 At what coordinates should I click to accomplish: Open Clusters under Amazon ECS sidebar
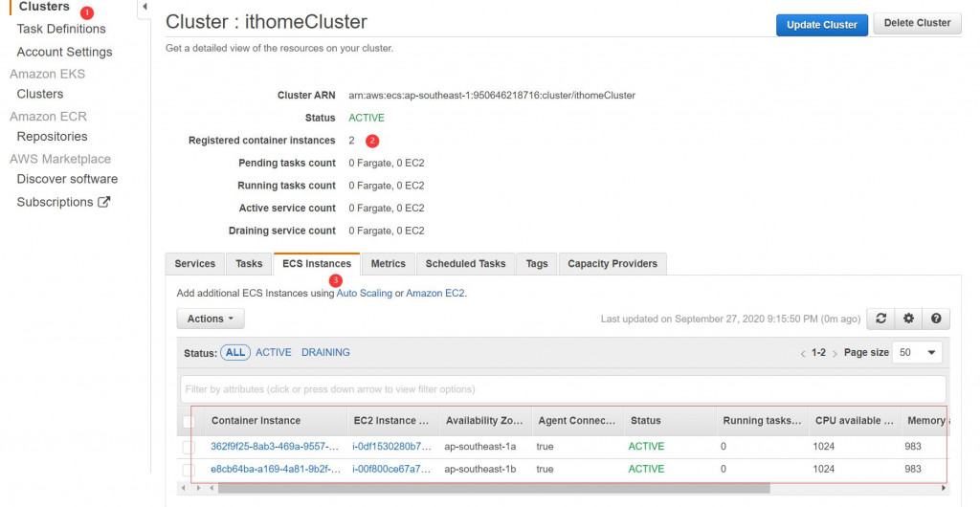pyautogui.click(x=44, y=7)
